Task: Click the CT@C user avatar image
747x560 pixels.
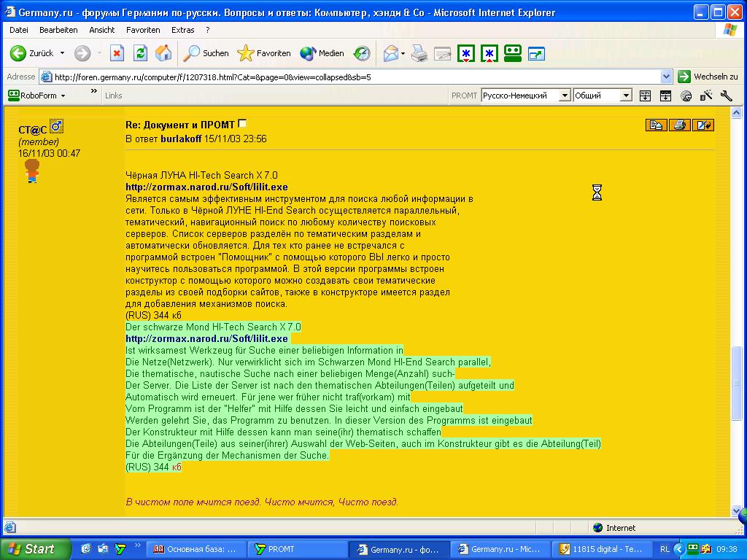Action: coord(32,171)
